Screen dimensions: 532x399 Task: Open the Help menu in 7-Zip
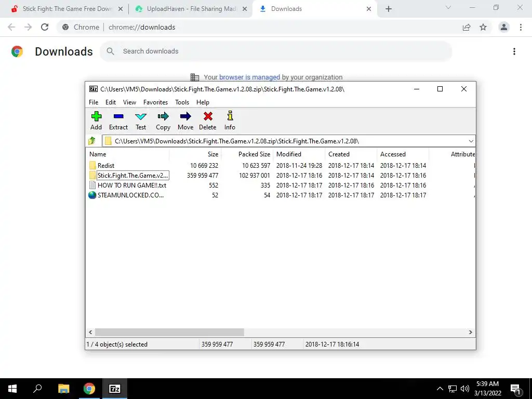click(x=203, y=102)
